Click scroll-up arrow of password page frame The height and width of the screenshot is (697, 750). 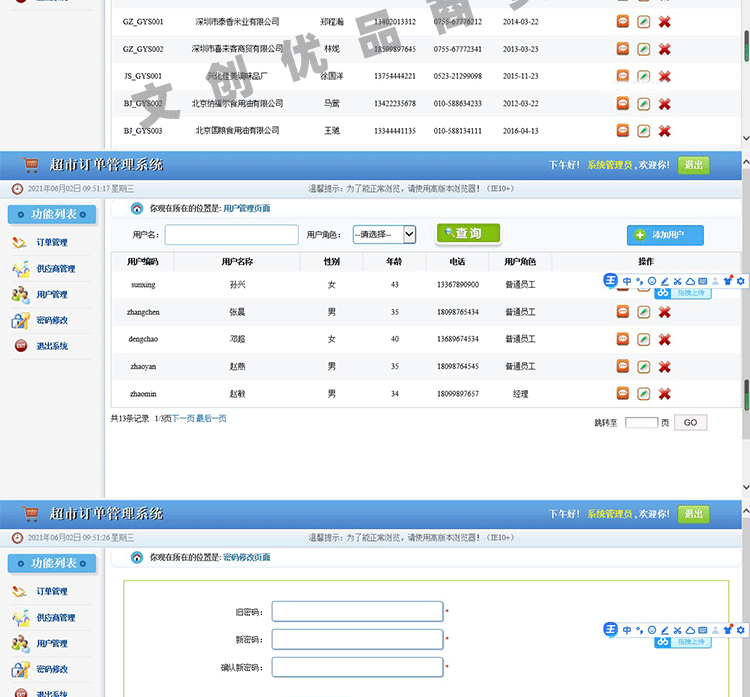[746, 511]
